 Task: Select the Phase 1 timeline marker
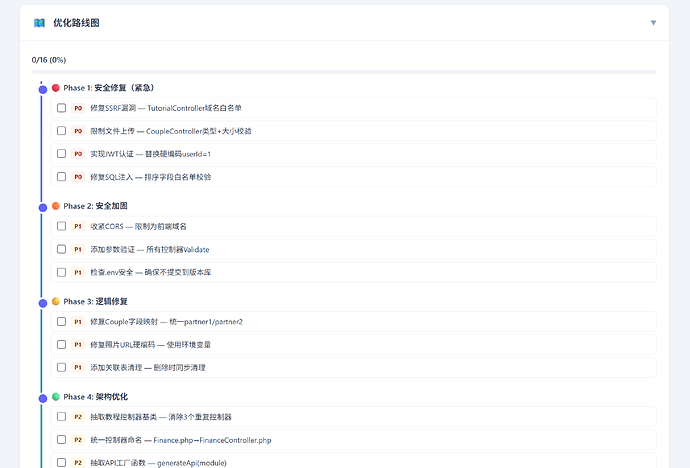[x=43, y=90]
